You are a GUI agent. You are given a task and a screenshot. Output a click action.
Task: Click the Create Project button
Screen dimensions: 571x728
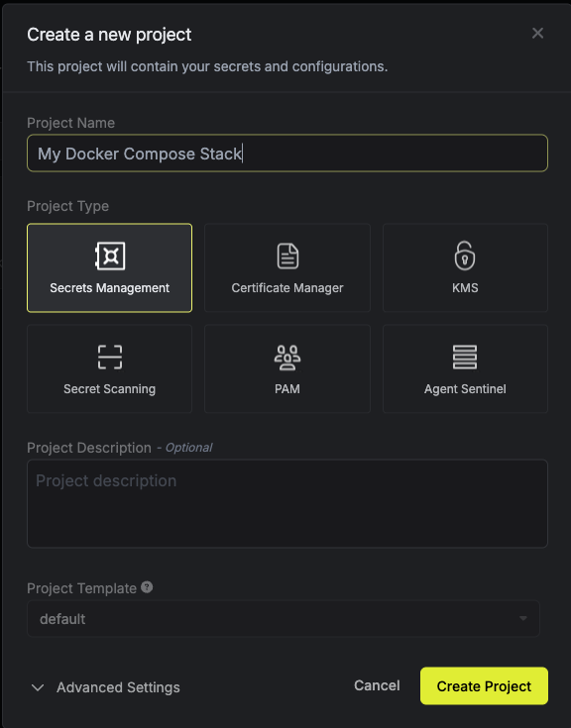484,686
